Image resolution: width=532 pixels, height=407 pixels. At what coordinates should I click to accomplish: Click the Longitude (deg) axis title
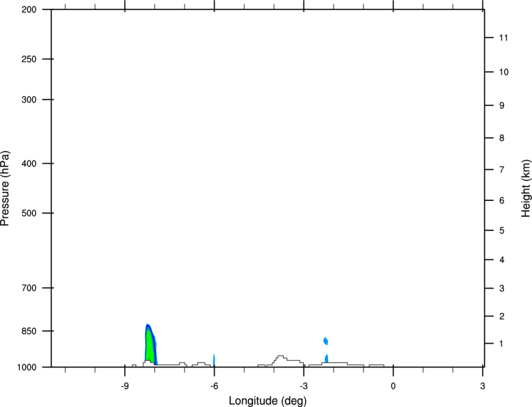point(268,401)
